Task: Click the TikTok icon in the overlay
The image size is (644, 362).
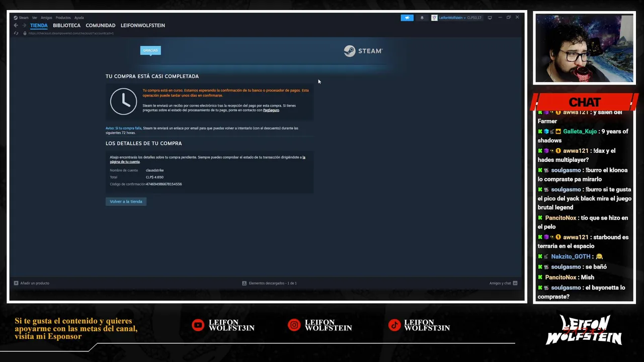Action: click(394, 325)
